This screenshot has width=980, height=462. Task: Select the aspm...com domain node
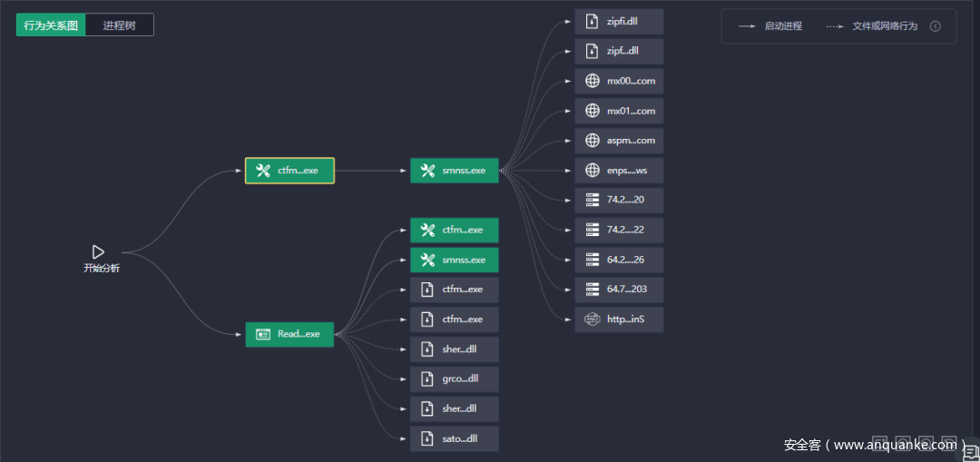pos(619,141)
